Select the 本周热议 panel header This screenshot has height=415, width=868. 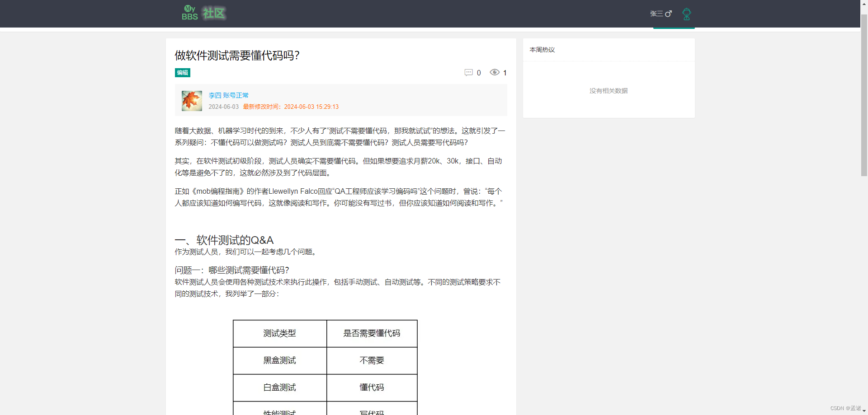click(x=542, y=50)
